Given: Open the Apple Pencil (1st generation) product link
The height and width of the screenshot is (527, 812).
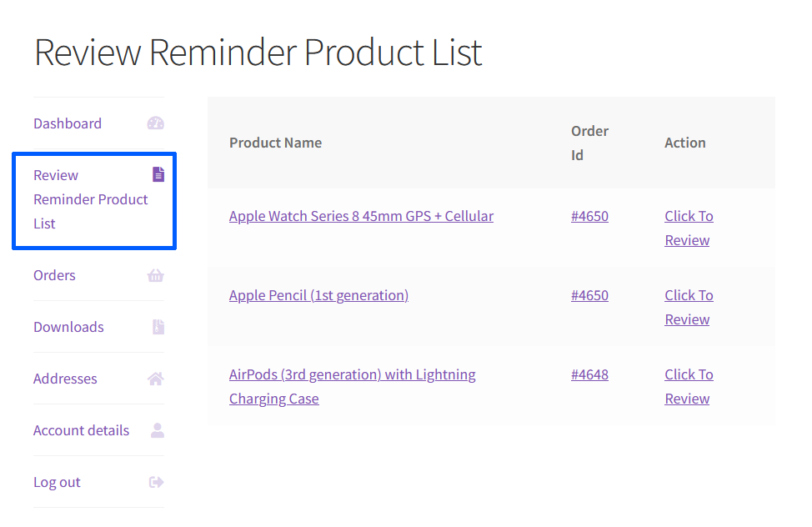Looking at the screenshot, I should tap(318, 294).
